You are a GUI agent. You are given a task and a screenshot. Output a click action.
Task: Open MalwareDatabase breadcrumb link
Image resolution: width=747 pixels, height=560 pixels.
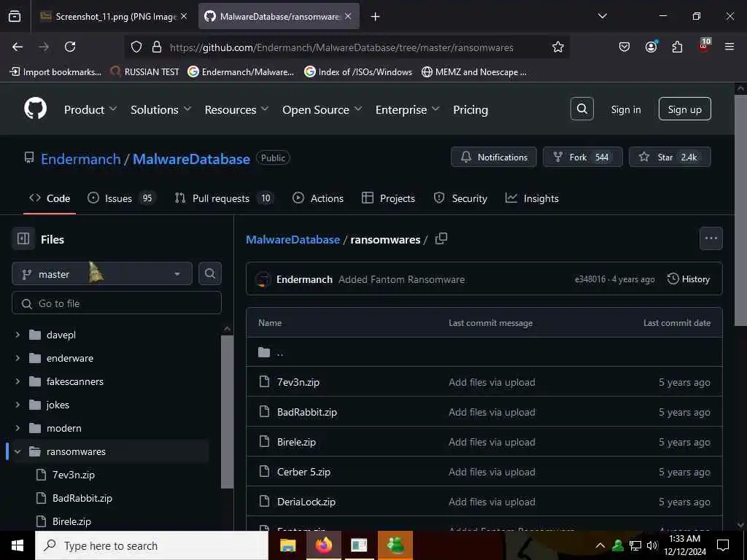click(293, 239)
